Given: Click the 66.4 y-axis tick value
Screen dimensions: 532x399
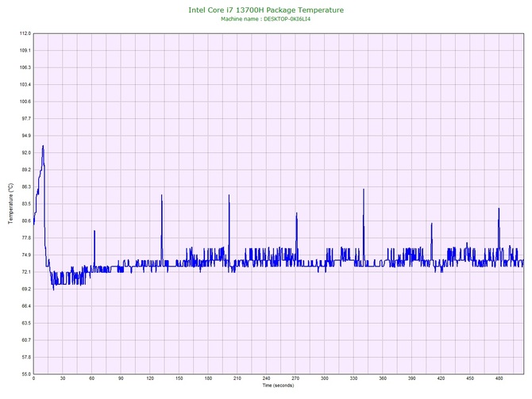Looking at the screenshot, I should coord(26,306).
